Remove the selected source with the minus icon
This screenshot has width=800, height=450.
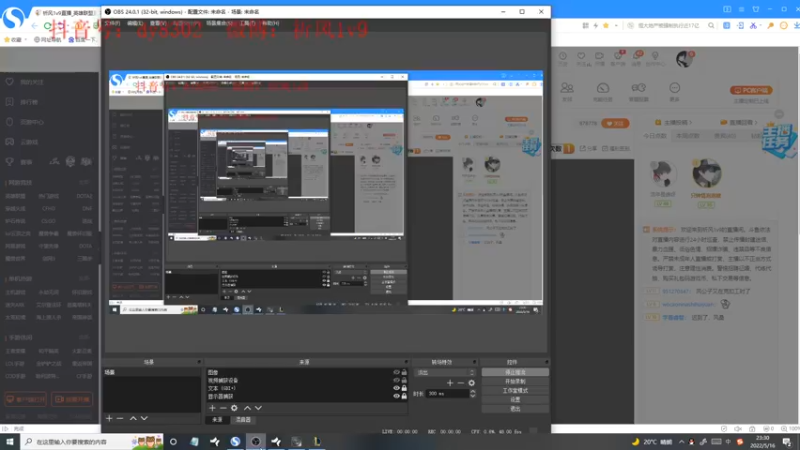pyautogui.click(x=223, y=408)
